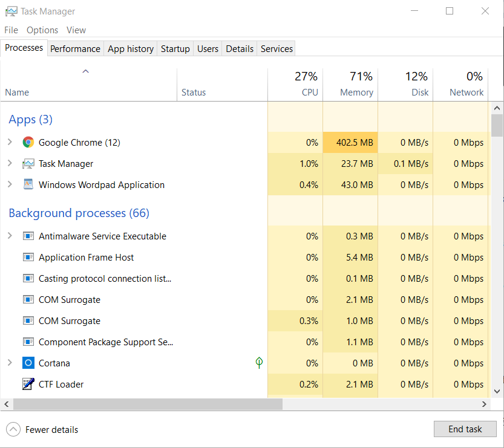Click Task Manager's 0.1 MB/s disk value

tap(411, 164)
